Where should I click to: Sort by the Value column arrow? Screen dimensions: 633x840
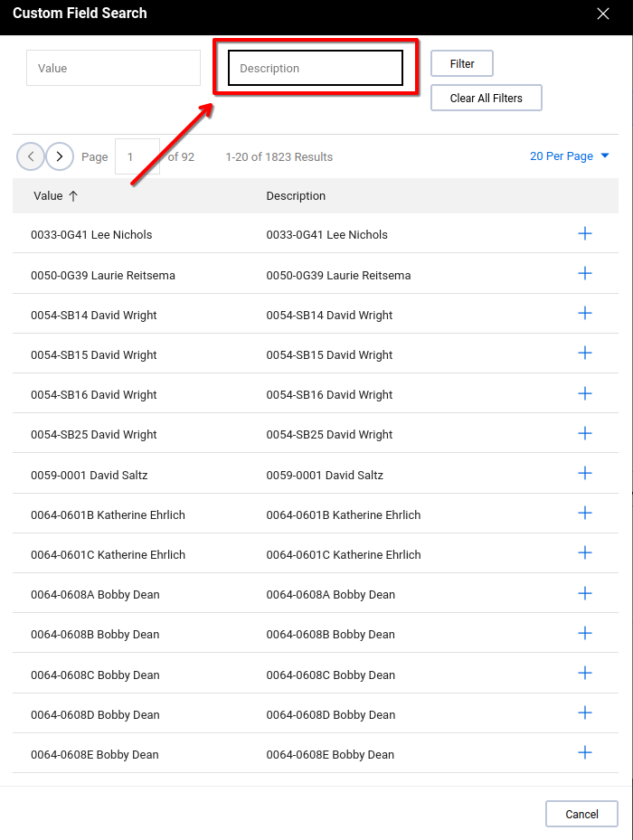coord(73,196)
